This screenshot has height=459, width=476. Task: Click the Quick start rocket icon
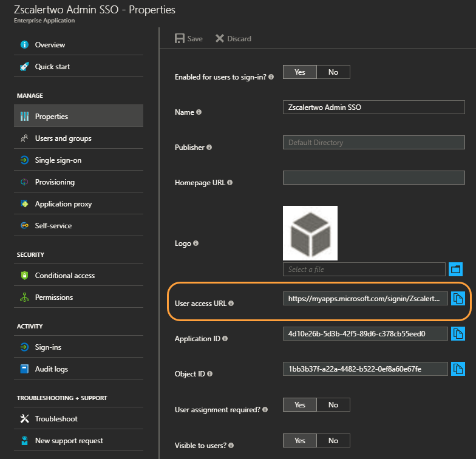click(x=24, y=67)
